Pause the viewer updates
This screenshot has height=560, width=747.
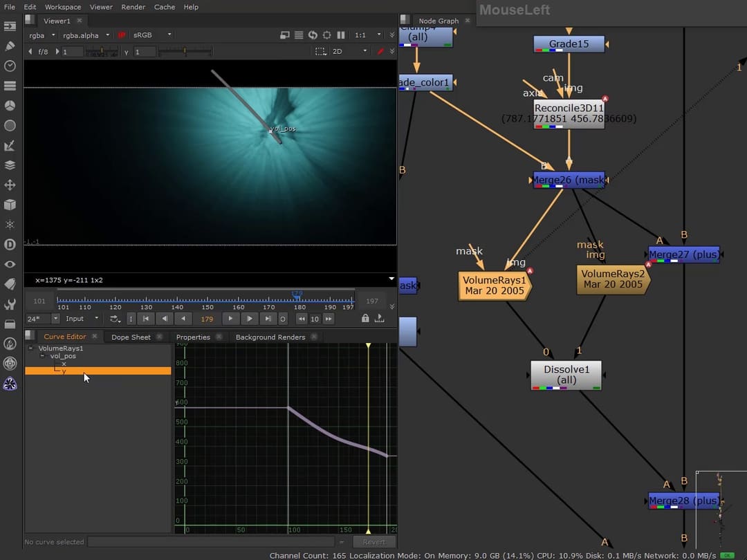(342, 35)
